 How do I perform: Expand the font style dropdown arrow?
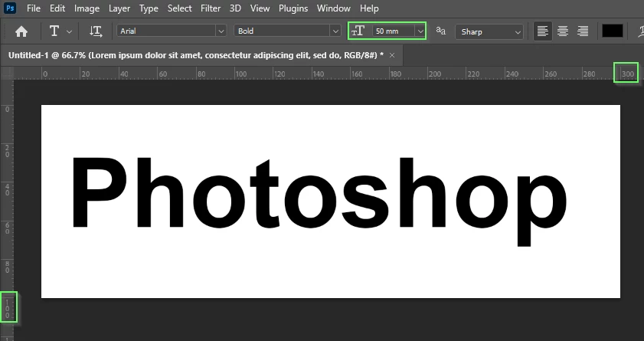(x=335, y=31)
